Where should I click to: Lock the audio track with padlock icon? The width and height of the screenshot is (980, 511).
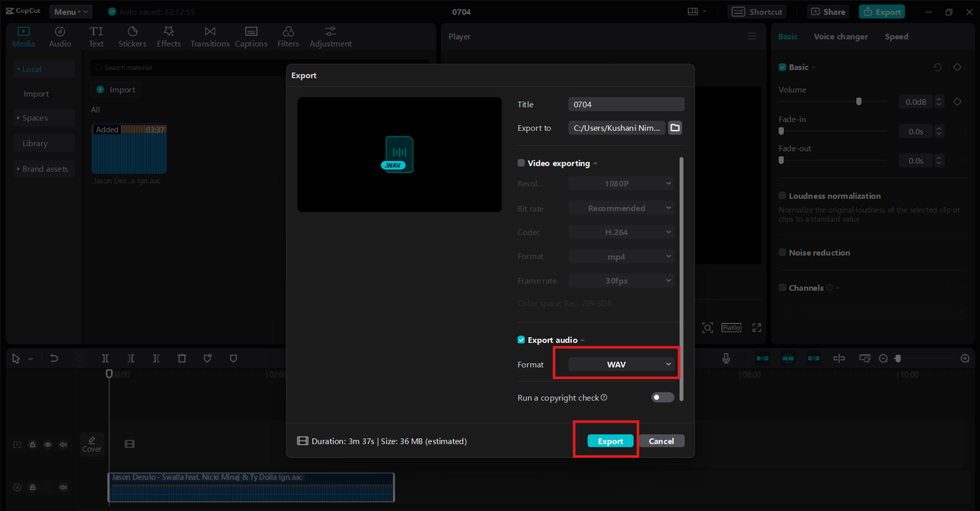point(32,487)
